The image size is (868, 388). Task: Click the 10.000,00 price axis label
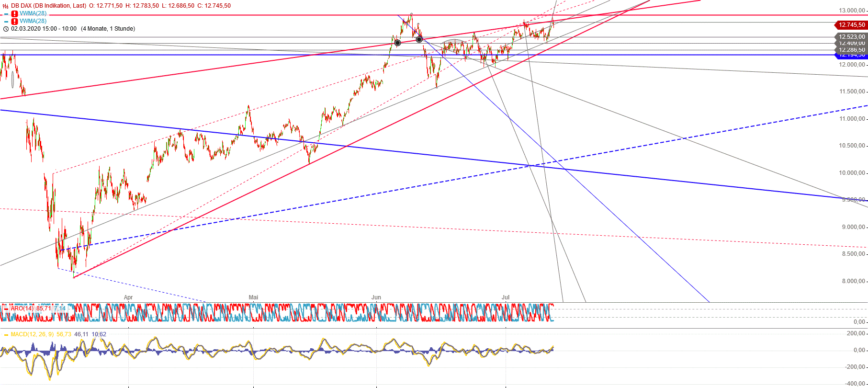coord(852,173)
